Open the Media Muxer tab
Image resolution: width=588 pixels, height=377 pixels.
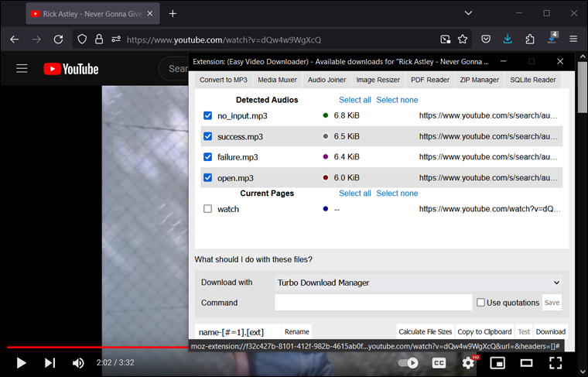(x=278, y=80)
